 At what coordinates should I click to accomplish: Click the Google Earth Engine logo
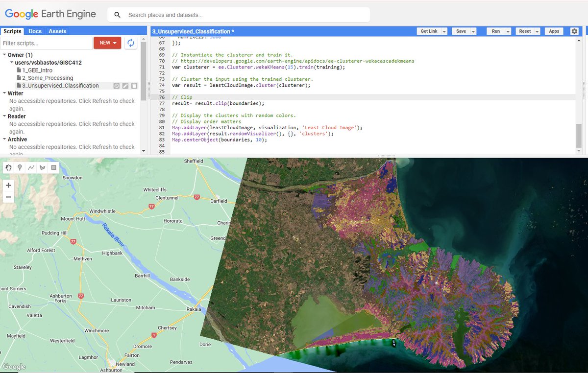click(50, 14)
